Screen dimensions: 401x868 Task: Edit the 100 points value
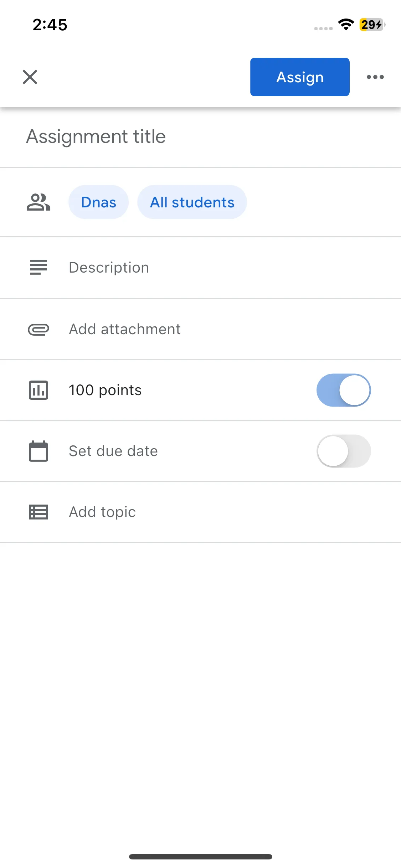105,390
